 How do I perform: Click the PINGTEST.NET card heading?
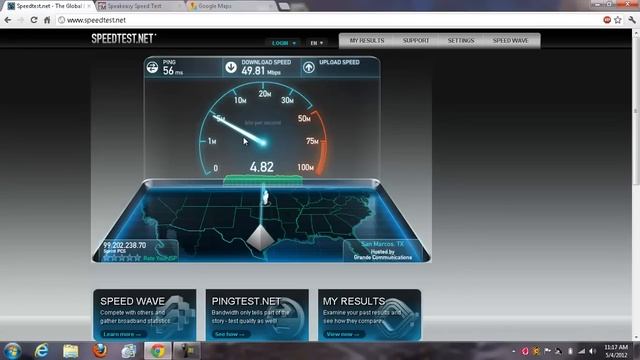(x=246, y=301)
